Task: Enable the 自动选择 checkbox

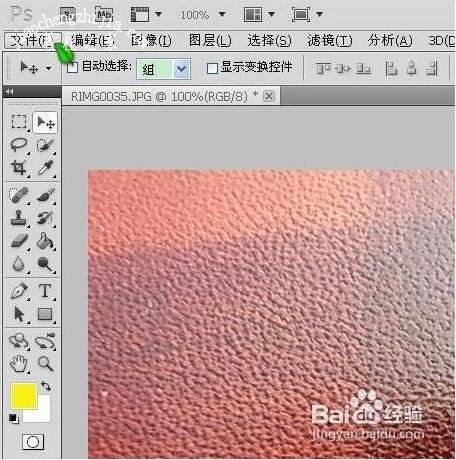Action: [72, 68]
